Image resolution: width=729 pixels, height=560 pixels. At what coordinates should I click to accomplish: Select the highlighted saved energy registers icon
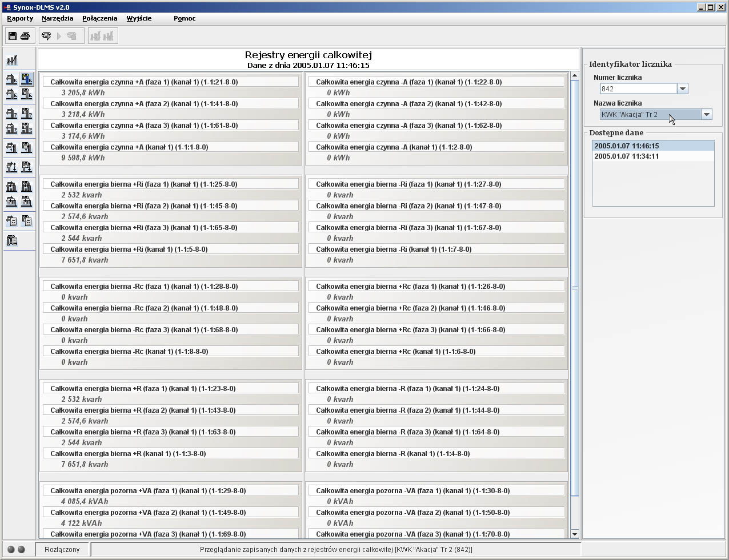pos(26,79)
